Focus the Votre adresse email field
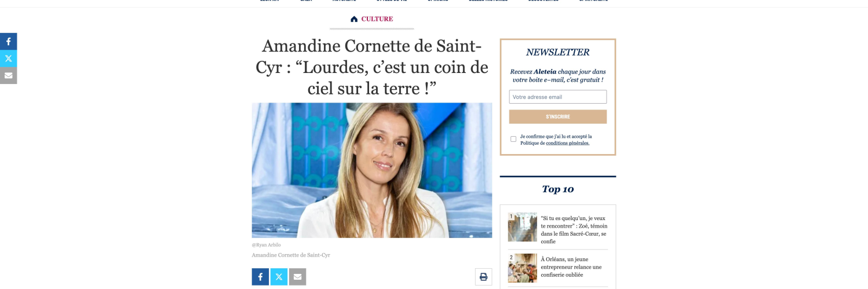The width and height of the screenshot is (868, 289). 558,97
